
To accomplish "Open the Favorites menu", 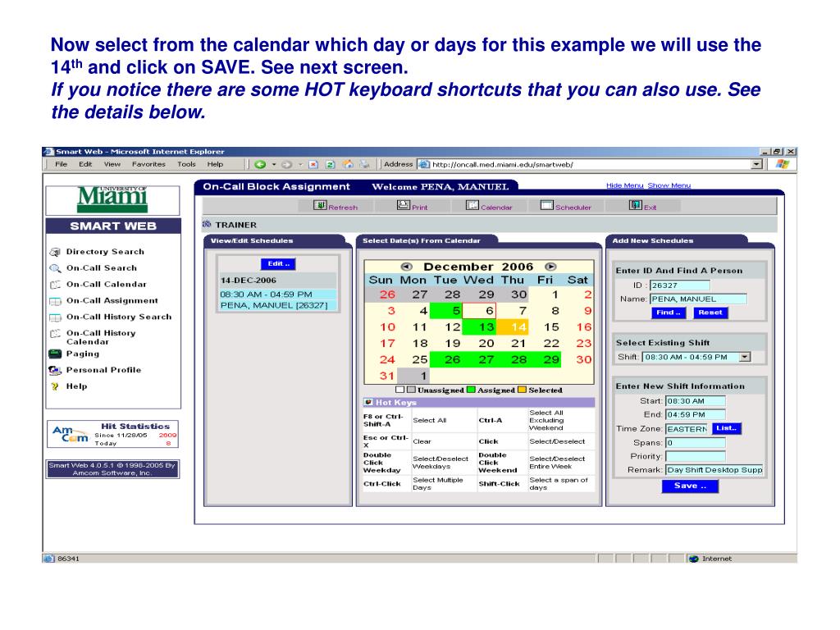I will point(149,164).
